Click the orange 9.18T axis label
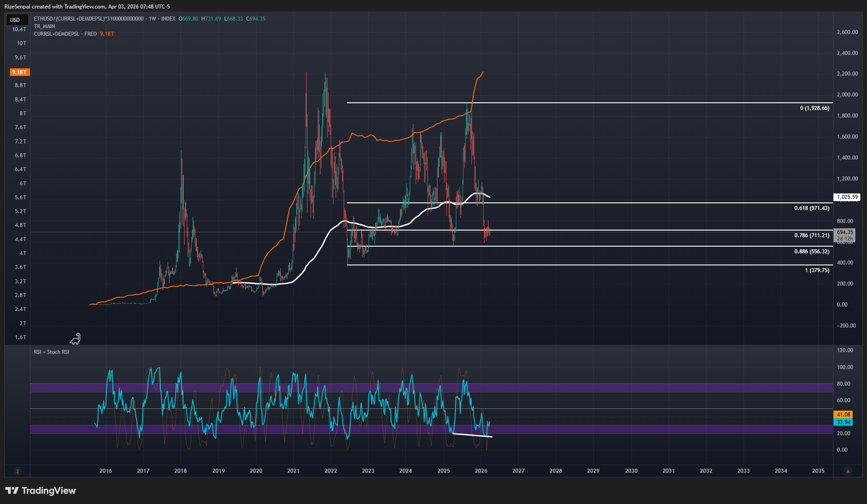 coord(20,72)
